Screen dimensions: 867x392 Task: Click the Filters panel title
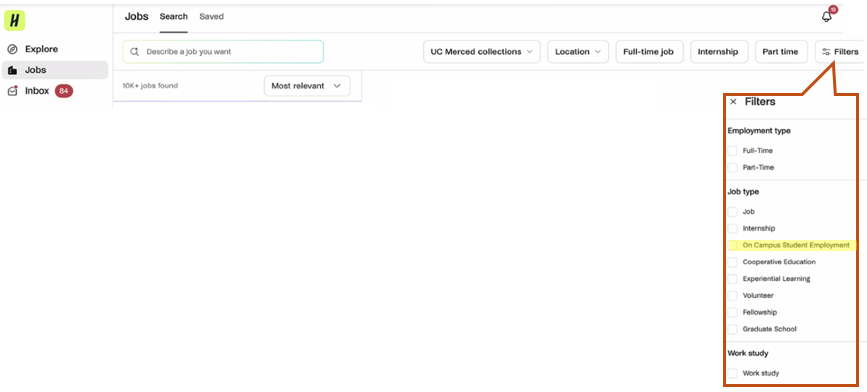[760, 102]
